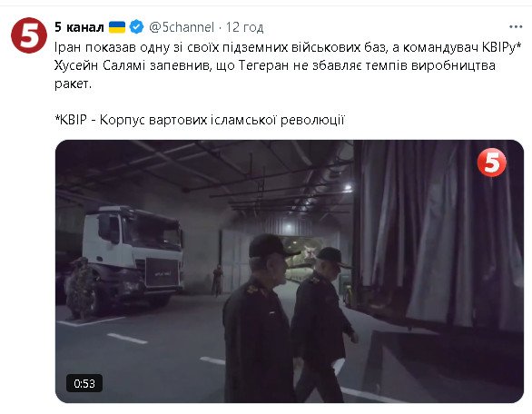Image resolution: width=532 pixels, height=414 pixels.
Task: Open the tweet via the 12 год timestamp
Action: point(244,27)
